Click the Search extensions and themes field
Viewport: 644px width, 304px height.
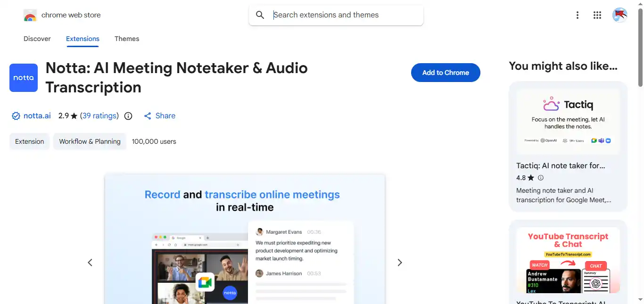pyautogui.click(x=344, y=15)
